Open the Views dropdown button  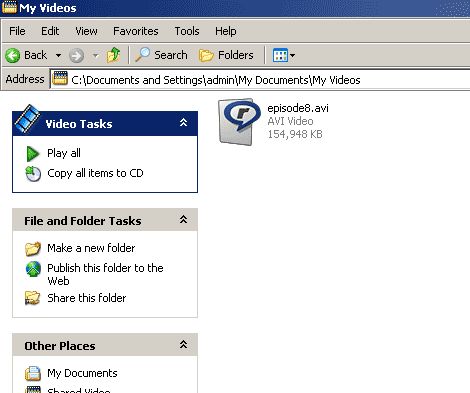tap(284, 55)
